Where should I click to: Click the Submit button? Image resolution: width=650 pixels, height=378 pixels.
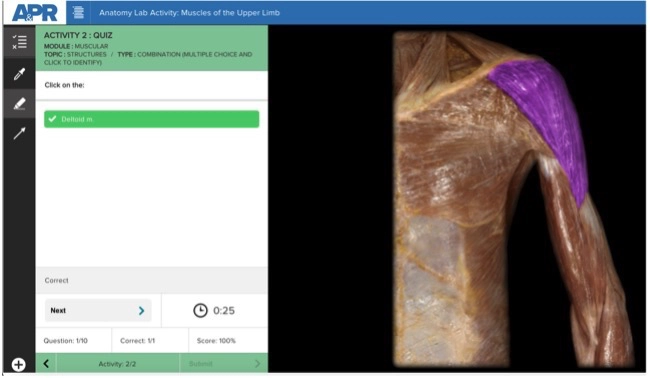point(201,364)
